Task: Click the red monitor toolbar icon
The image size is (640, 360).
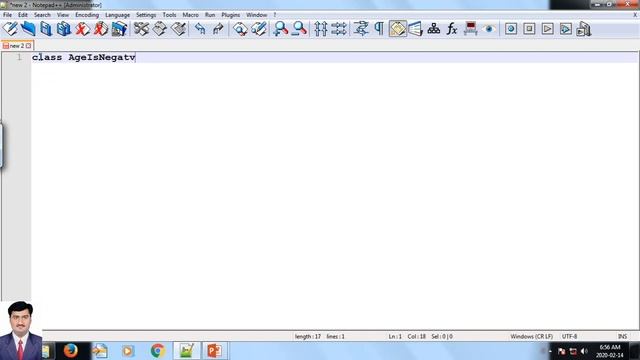Action: tap(470, 29)
